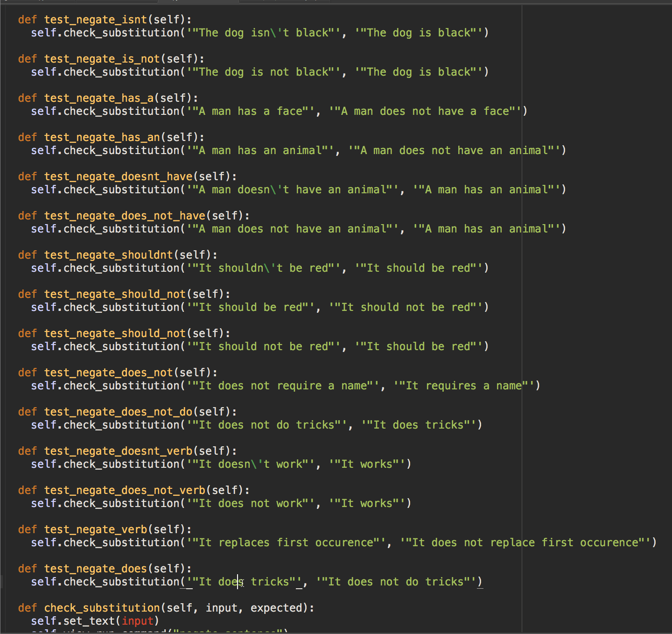Click "A man has an animal" in test_negate_doesnt_have body
The height and width of the screenshot is (634, 672).
[x=487, y=190]
